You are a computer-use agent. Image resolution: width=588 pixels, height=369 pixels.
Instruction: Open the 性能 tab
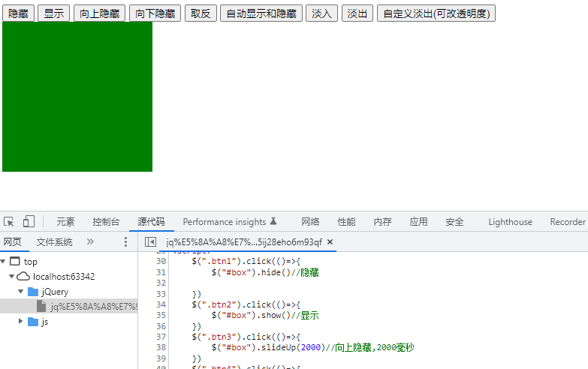pos(346,222)
